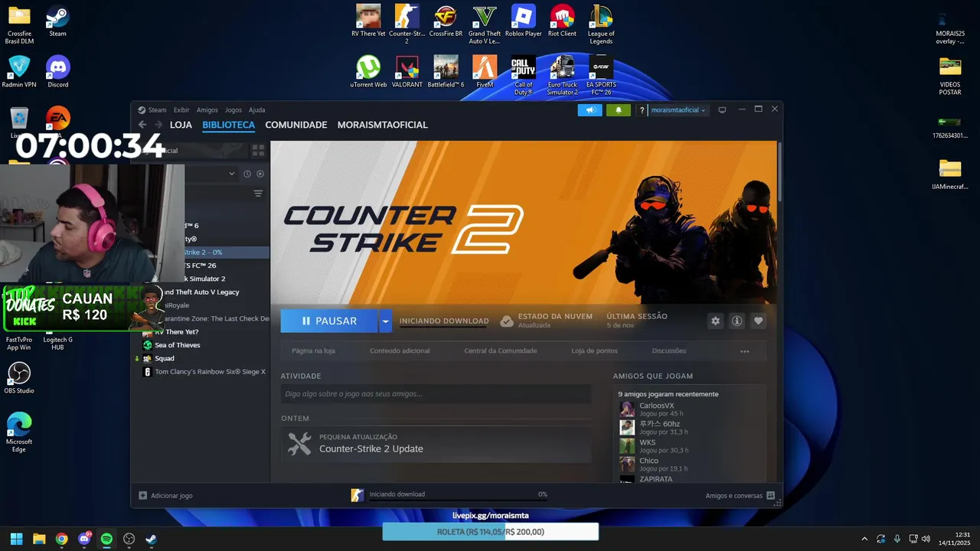Open Conteúdo adicional link
The height and width of the screenshot is (551, 980).
coord(400,350)
